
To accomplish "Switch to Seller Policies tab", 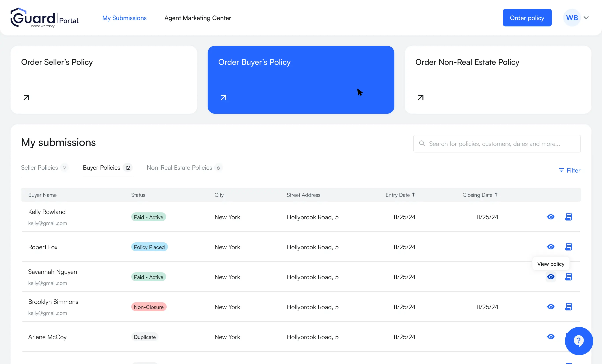I will (40, 168).
